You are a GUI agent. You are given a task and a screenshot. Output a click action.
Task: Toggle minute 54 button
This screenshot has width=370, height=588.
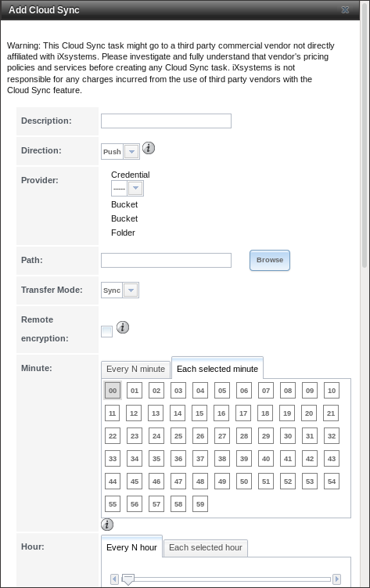(x=332, y=481)
